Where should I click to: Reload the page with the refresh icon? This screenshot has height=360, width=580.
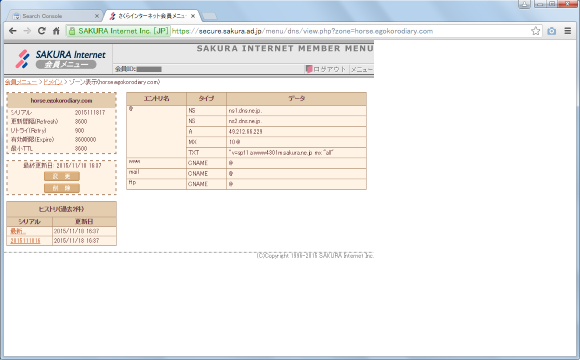pos(41,31)
